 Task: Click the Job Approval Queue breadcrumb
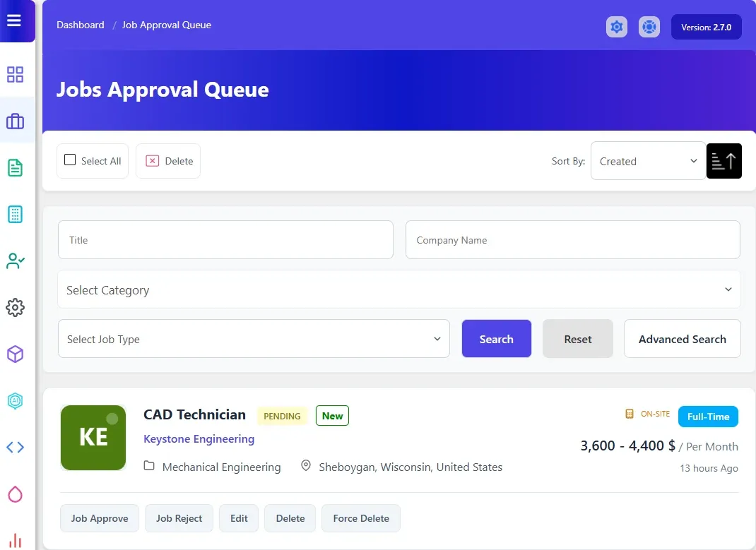[x=166, y=25]
